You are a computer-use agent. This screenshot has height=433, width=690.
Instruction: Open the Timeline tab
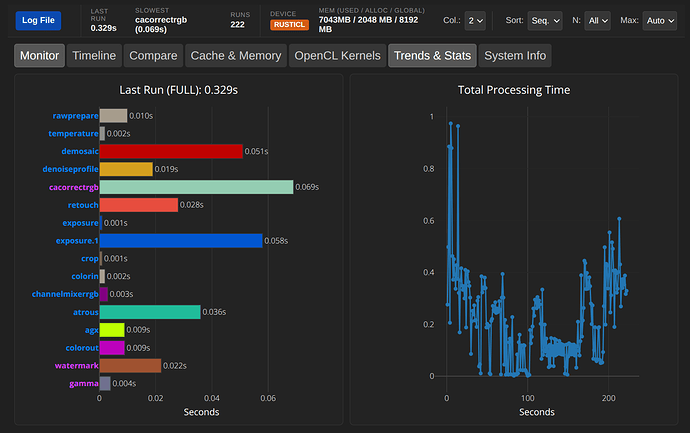pos(94,57)
